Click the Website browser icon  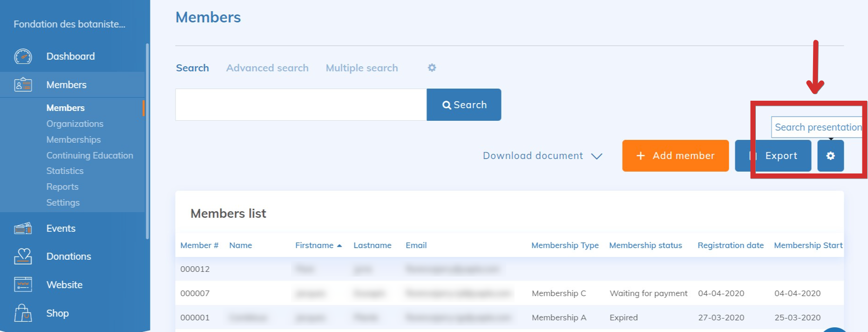pyautogui.click(x=23, y=284)
